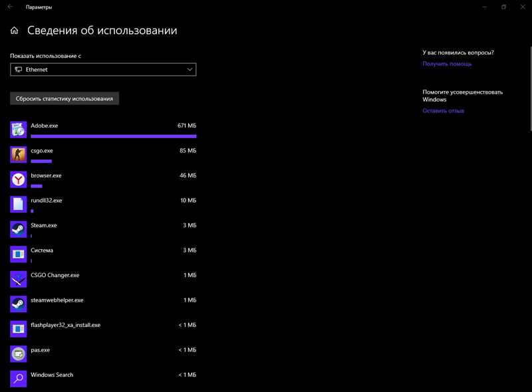Click the vertical scrollbar on the right
532x392 pixels.
coord(530,88)
